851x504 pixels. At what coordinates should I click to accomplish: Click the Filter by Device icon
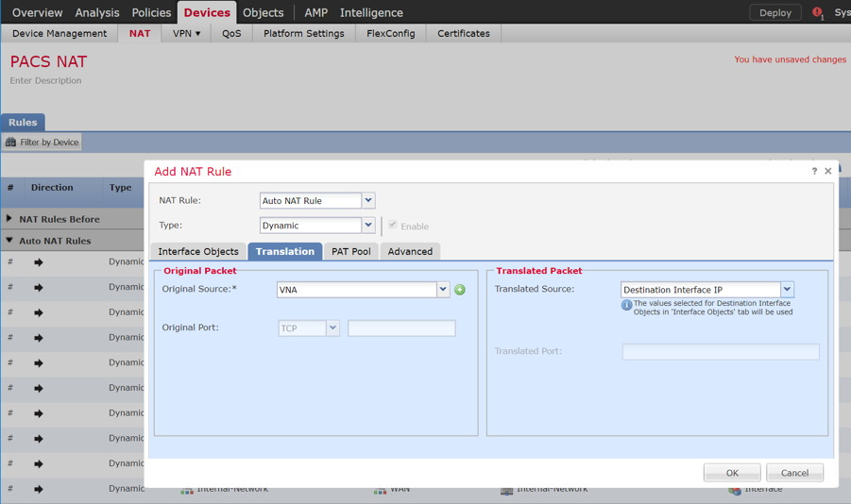(x=10, y=143)
